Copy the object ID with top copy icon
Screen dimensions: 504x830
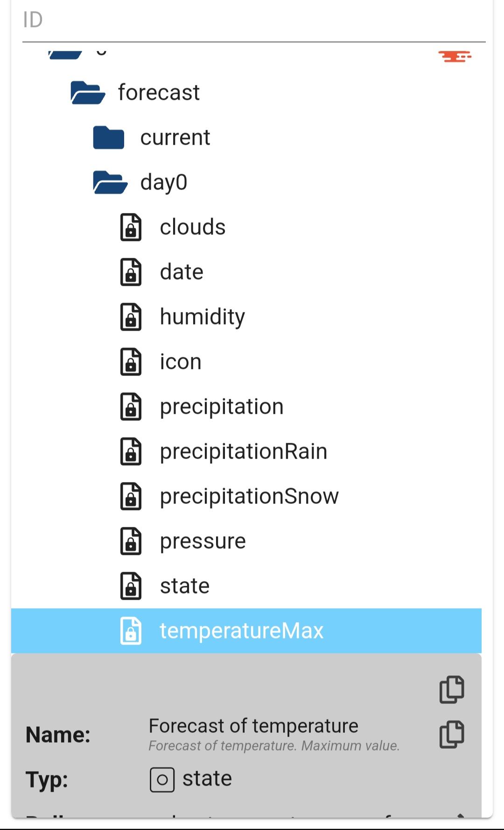(x=452, y=689)
